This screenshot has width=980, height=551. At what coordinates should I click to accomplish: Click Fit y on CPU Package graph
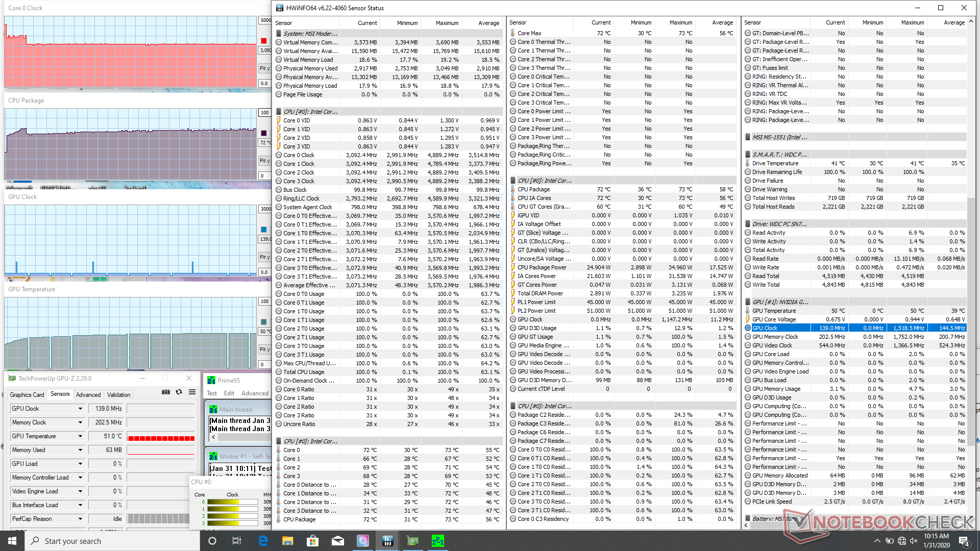(264, 161)
